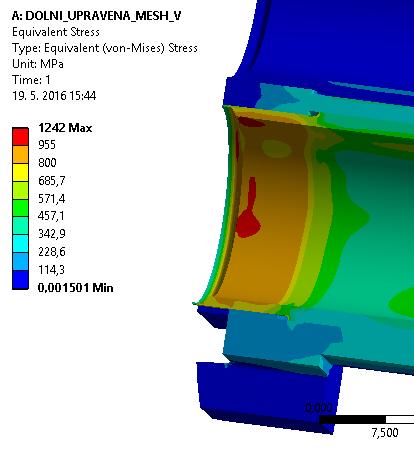The width and height of the screenshot is (414, 455).
Task: Click the '342,9' legend value
Action: click(52, 234)
